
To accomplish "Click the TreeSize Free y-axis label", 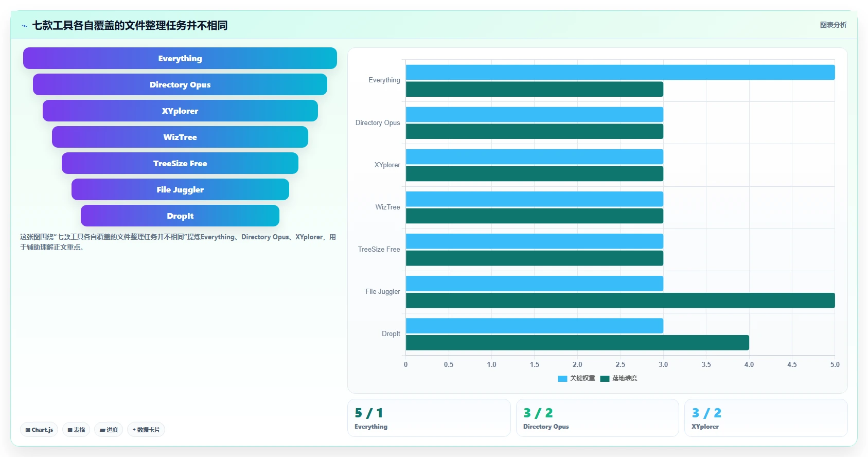I will click(379, 250).
